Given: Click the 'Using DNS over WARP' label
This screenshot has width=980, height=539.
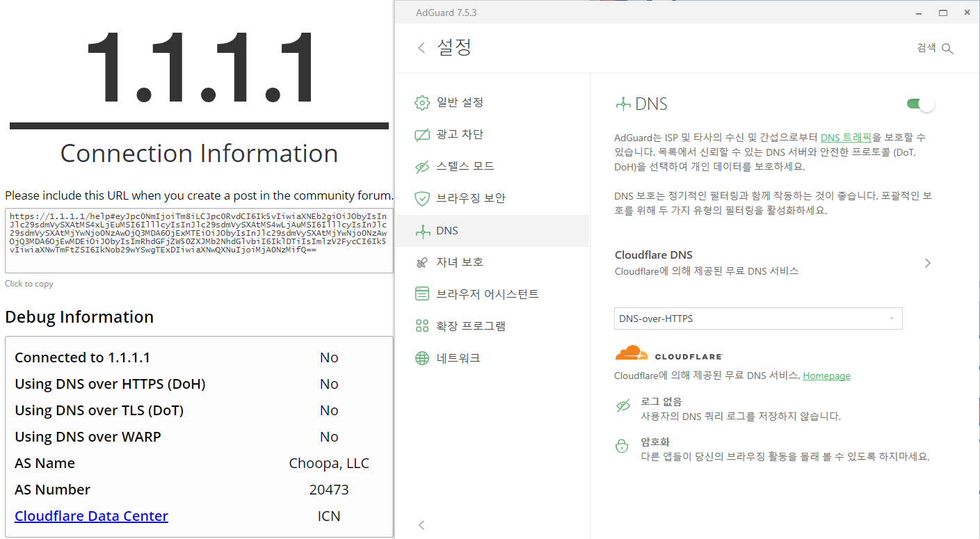Looking at the screenshot, I should click(x=88, y=437).
